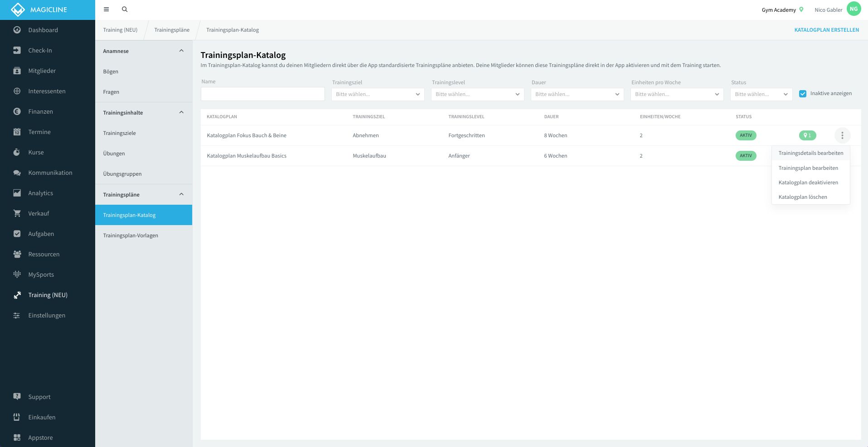Collapse the Trainingsinhalte section

coord(181,112)
